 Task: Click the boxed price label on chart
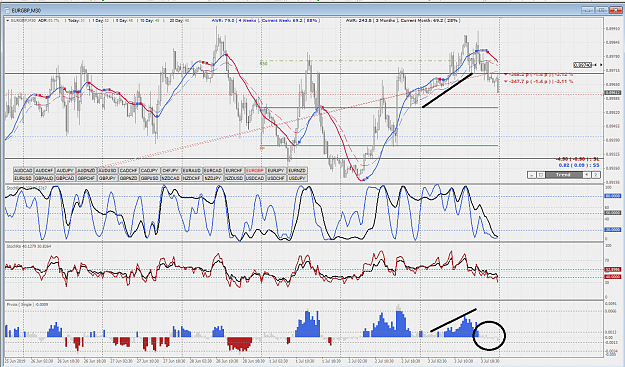(582, 65)
